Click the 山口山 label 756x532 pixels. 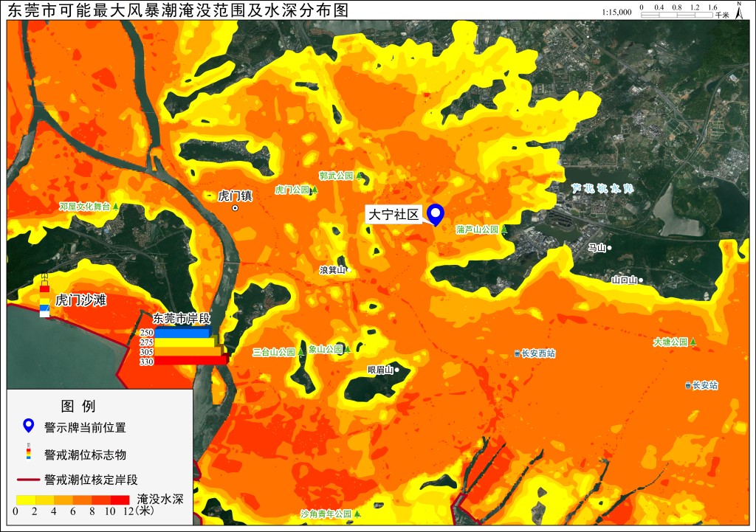625,280
